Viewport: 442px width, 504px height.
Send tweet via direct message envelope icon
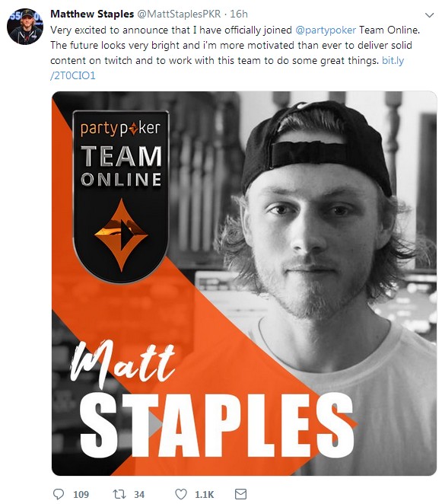pos(240,494)
